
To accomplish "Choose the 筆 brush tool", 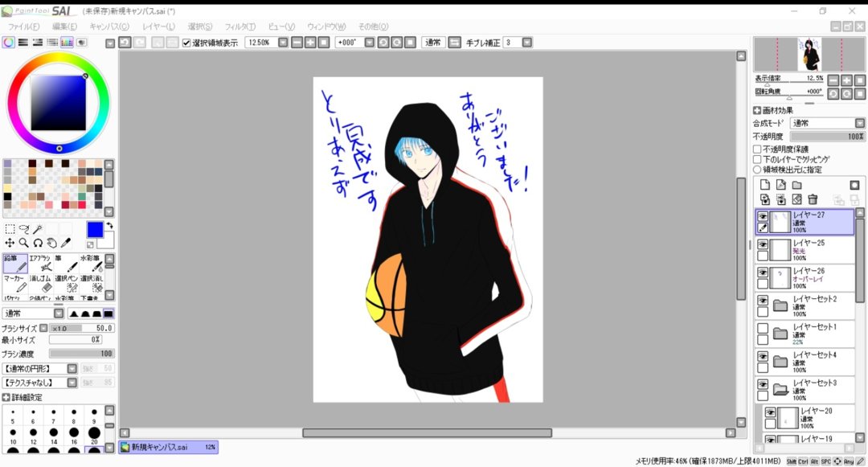I will 66,264.
